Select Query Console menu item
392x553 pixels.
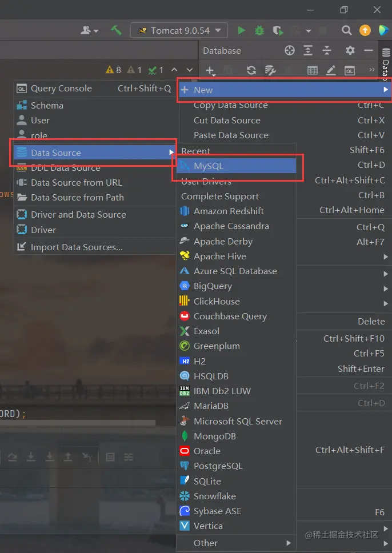(94, 89)
